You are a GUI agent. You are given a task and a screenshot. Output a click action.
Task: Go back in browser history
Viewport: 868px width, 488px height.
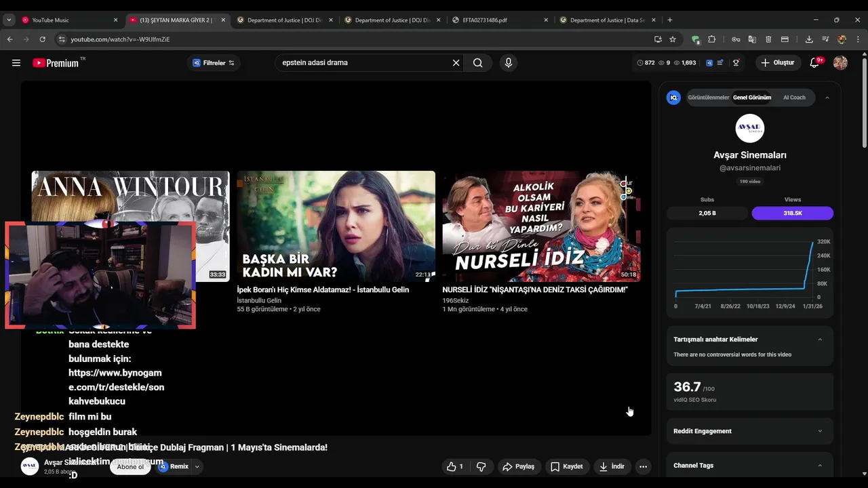9,39
